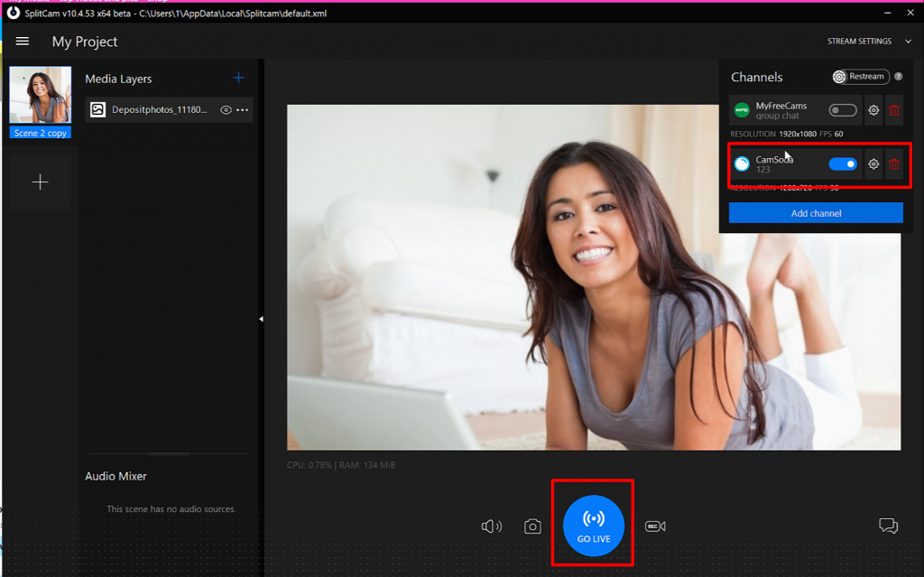Click the CamSoda channel logo

742,164
